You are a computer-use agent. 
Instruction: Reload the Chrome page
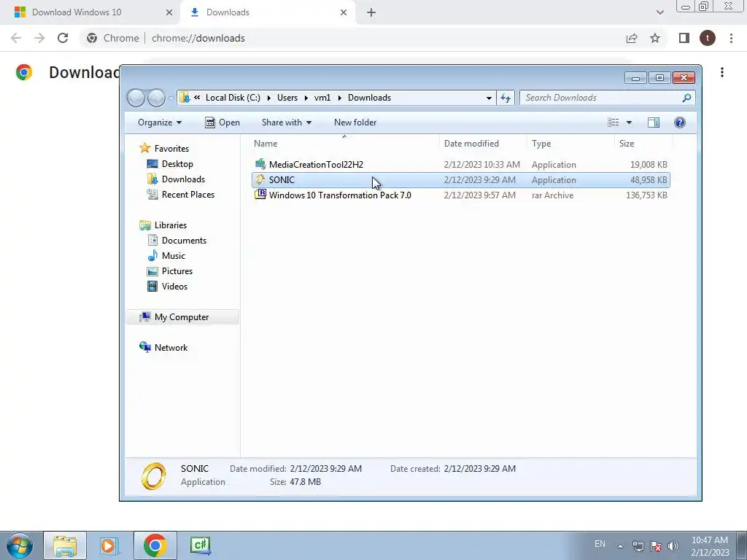(63, 38)
